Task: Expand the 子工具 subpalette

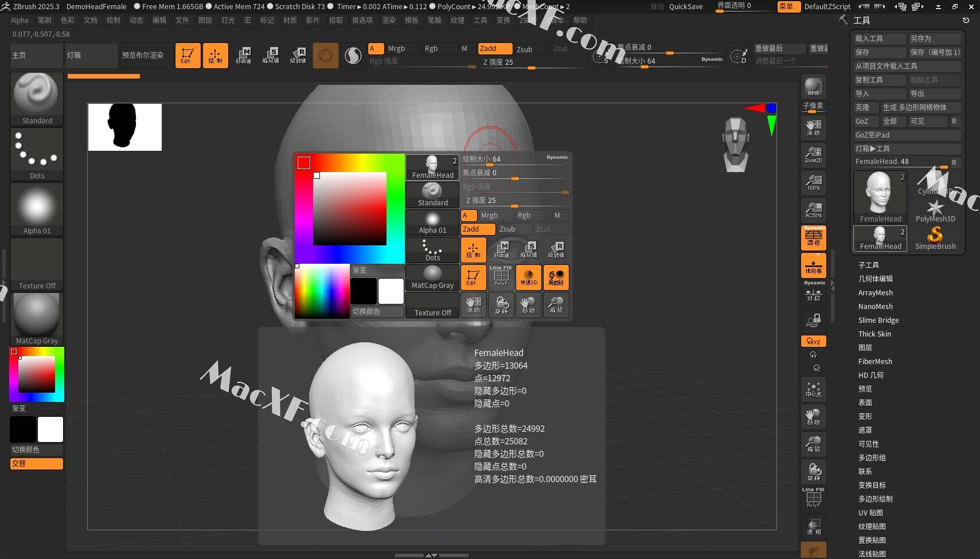Action: [x=868, y=265]
